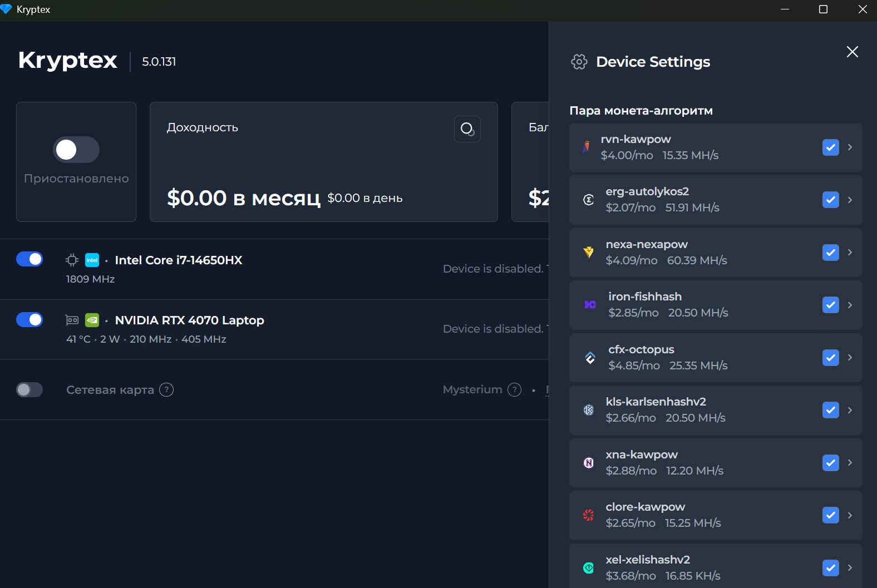The image size is (877, 588).
Task: Expand clore-kawpow settings chevron
Action: [x=850, y=515]
